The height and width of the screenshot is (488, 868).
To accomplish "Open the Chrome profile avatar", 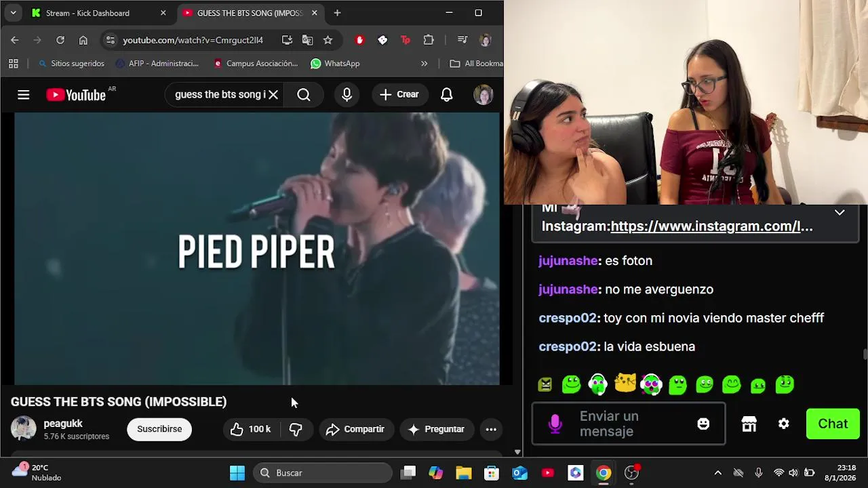I will 485,40.
